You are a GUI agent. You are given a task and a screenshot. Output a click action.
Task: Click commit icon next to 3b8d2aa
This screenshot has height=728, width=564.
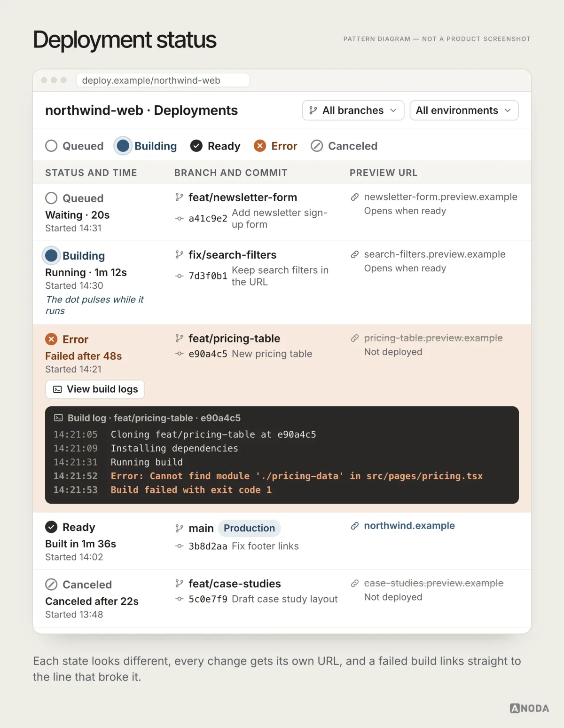coord(179,546)
